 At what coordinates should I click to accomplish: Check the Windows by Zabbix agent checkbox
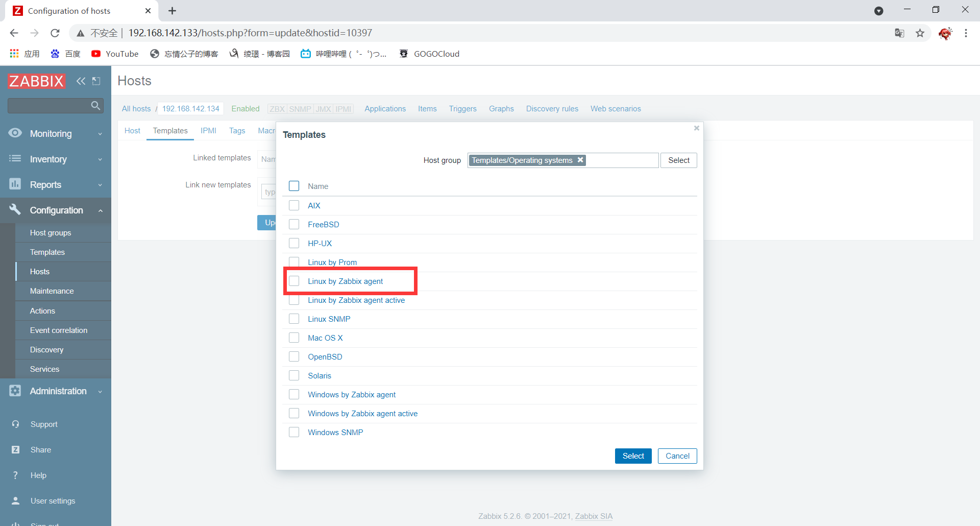(294, 394)
